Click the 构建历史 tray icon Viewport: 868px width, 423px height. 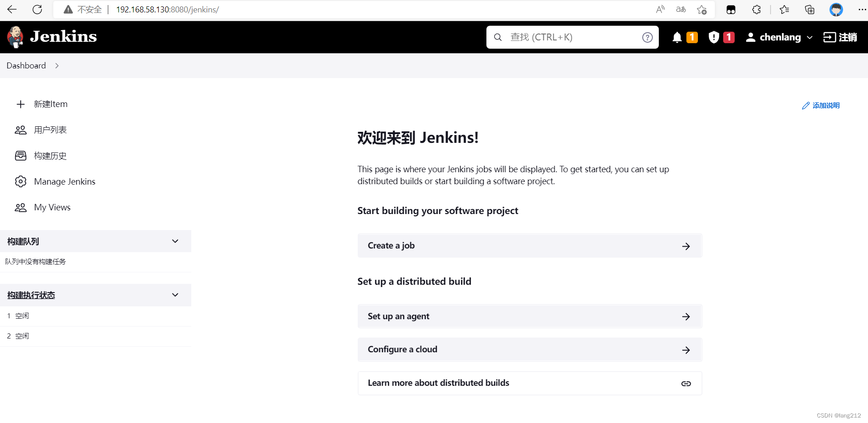(x=21, y=156)
